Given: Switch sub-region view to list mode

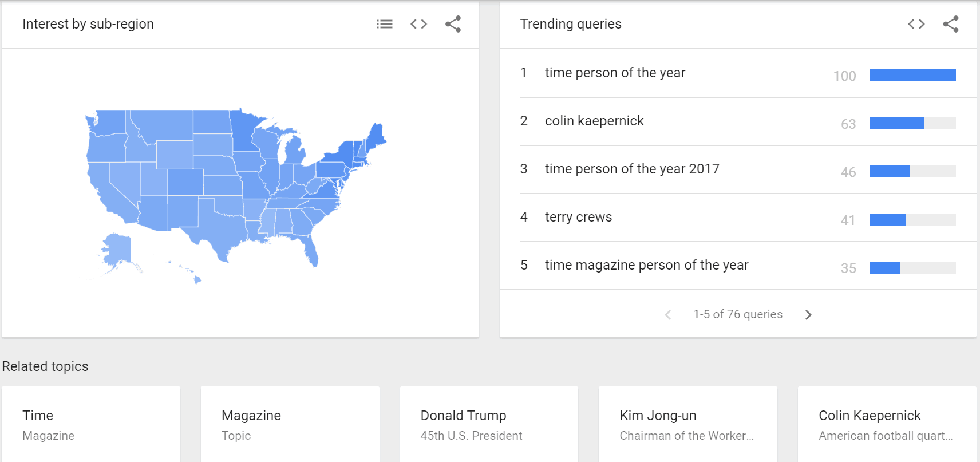Looking at the screenshot, I should (x=385, y=24).
